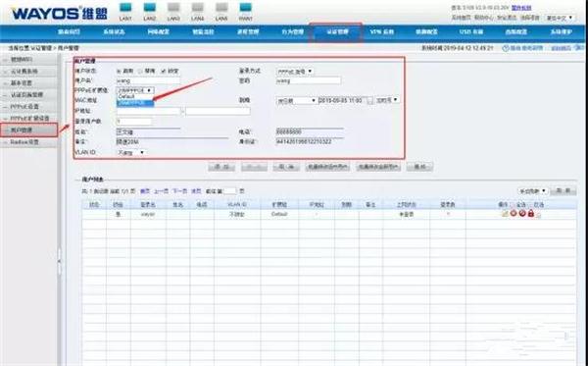Toggle the checked bind checkbox
588x366 pixels.
pyautogui.click(x=163, y=71)
